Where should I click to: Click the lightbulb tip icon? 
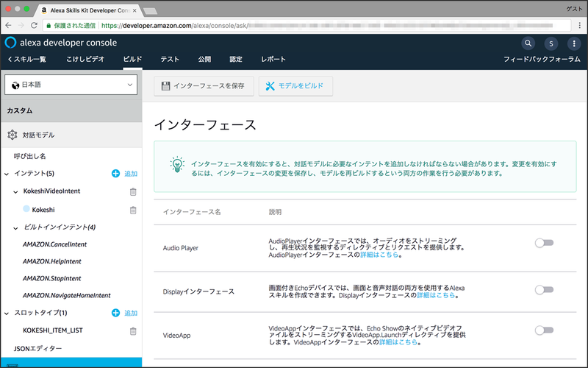177,164
